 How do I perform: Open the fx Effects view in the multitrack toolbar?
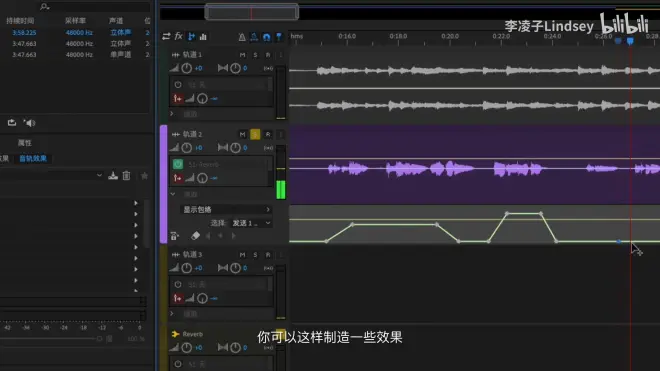coord(179,36)
